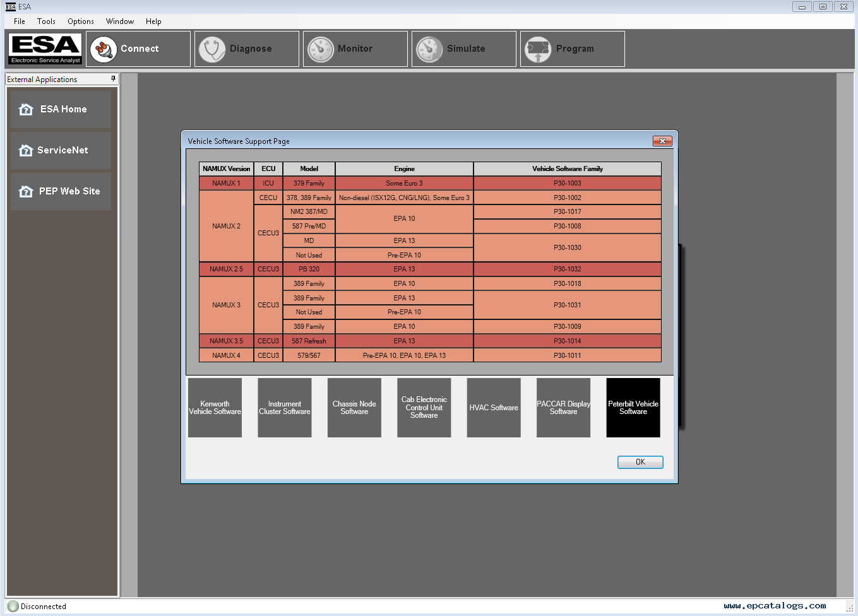The image size is (858, 616).
Task: Click the Diagnose toolbar label
Action: tap(251, 49)
